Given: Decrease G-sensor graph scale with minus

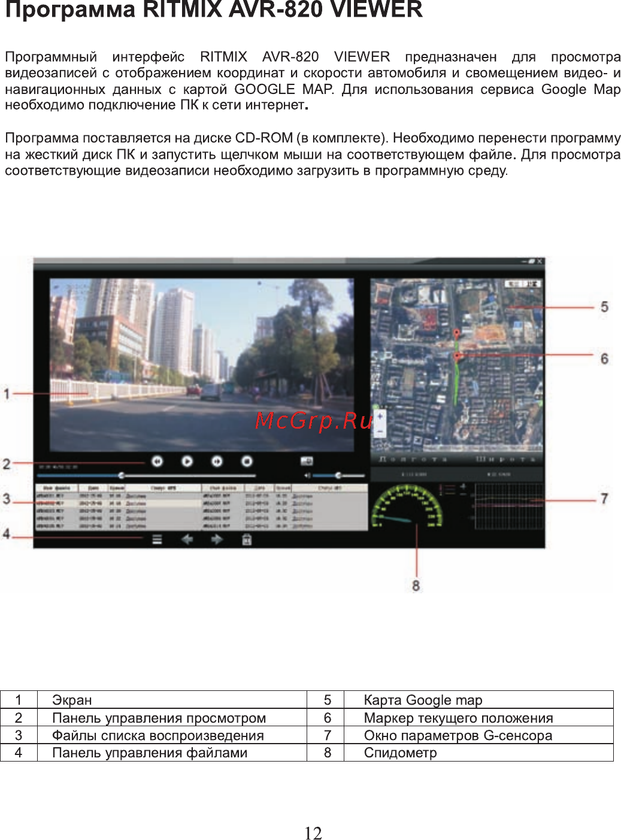Looking at the screenshot, I should pyautogui.click(x=463, y=493).
